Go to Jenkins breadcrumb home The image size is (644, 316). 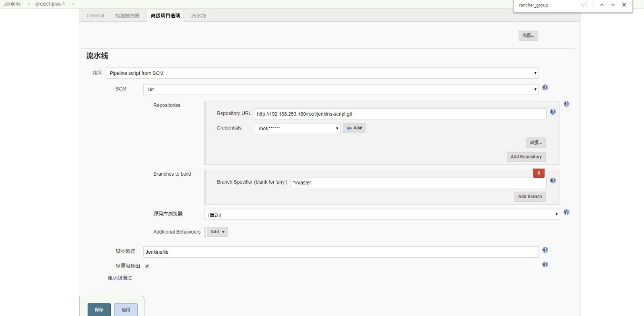[x=12, y=4]
